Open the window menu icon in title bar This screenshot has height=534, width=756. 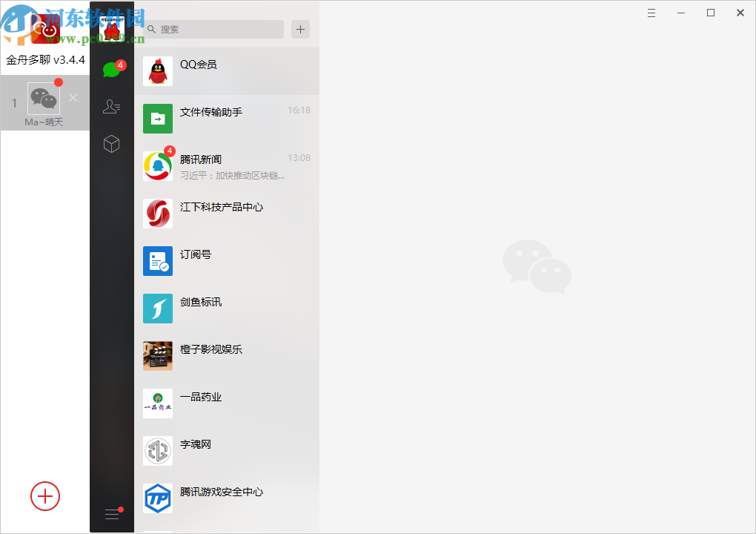651,13
